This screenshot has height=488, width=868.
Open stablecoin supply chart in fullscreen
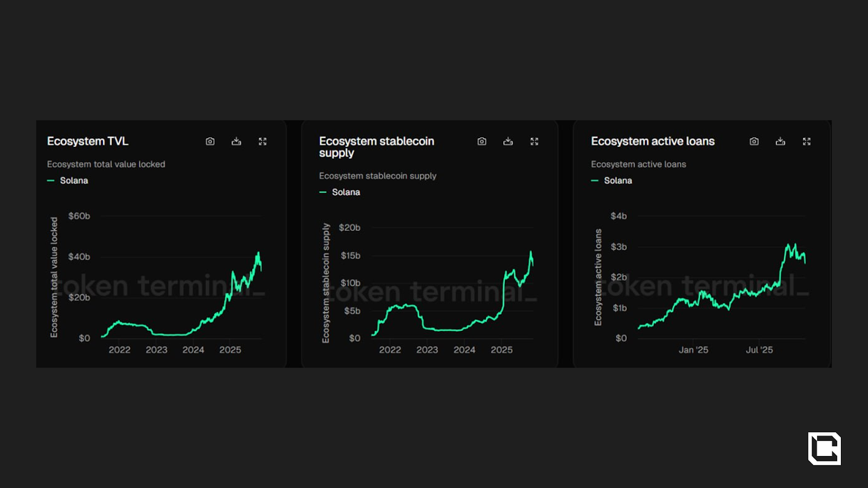534,142
